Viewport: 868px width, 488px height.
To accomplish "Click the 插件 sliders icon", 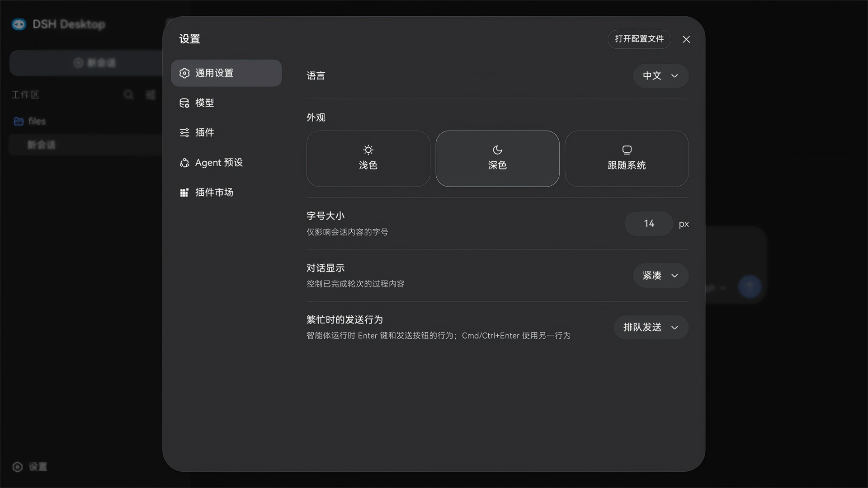I will [x=184, y=133].
